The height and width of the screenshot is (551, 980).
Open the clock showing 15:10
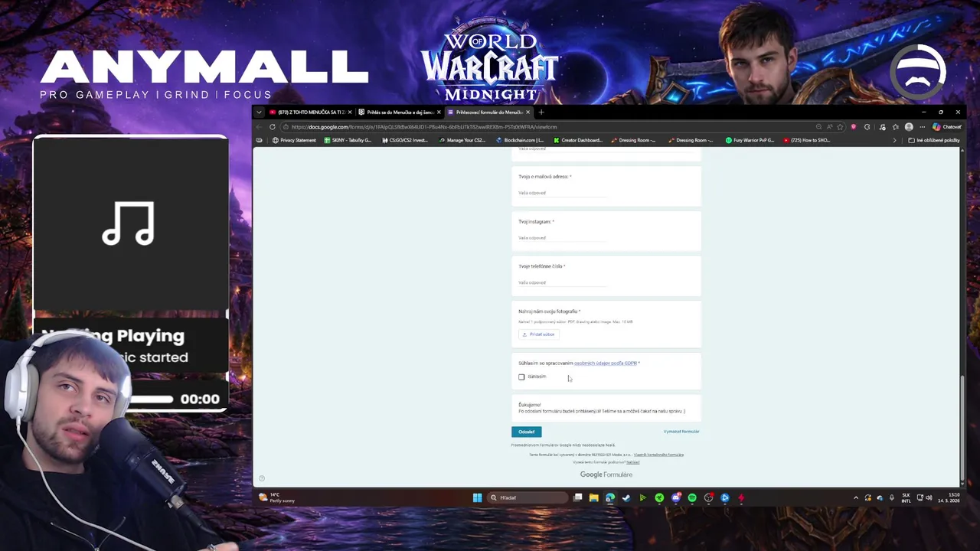coord(949,497)
